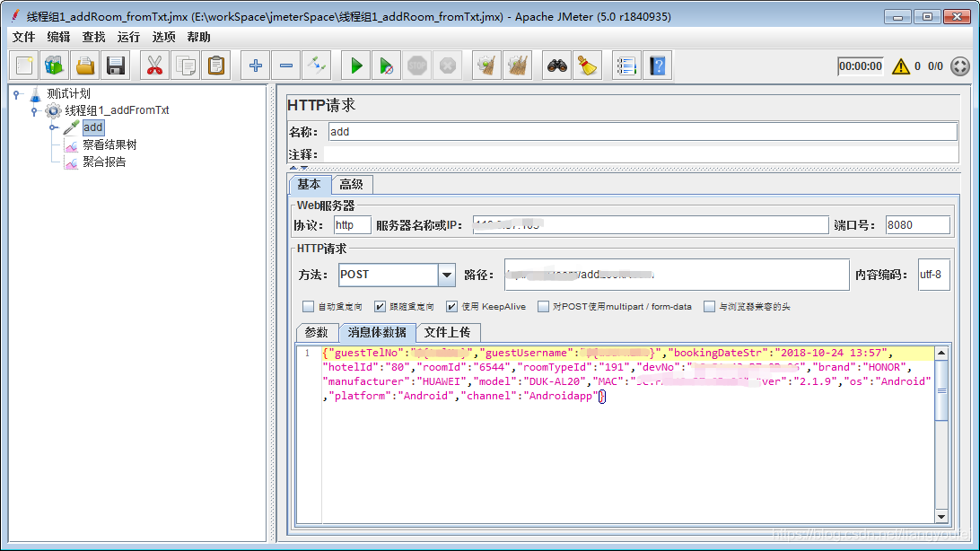Enable 自动重定向 checkbox
This screenshot has width=980, height=551.
308,307
